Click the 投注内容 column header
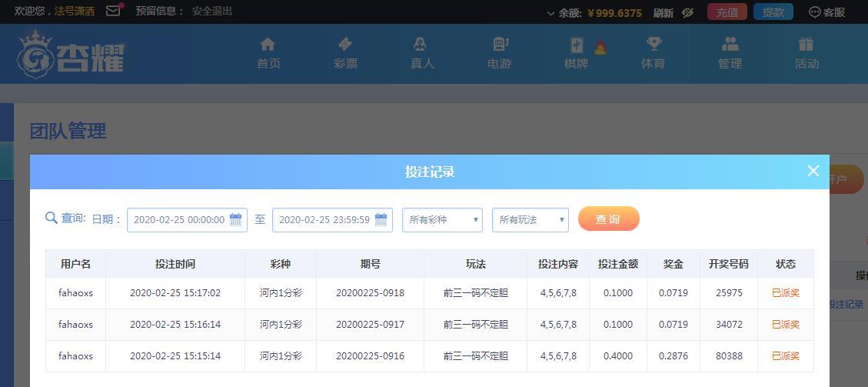 click(558, 264)
